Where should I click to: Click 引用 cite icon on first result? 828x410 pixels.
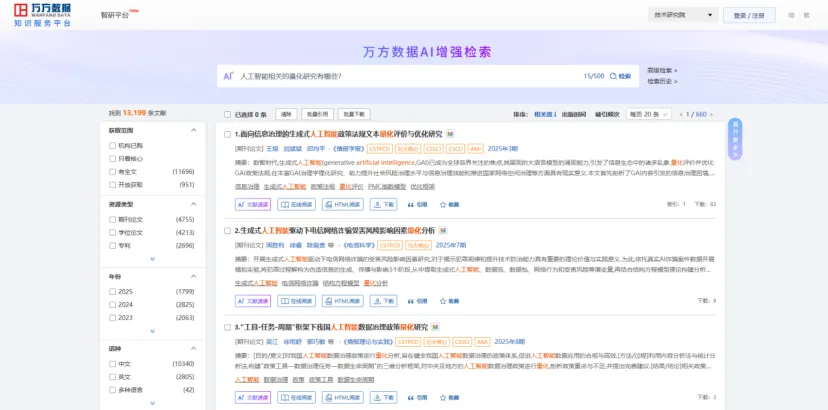pyautogui.click(x=418, y=204)
